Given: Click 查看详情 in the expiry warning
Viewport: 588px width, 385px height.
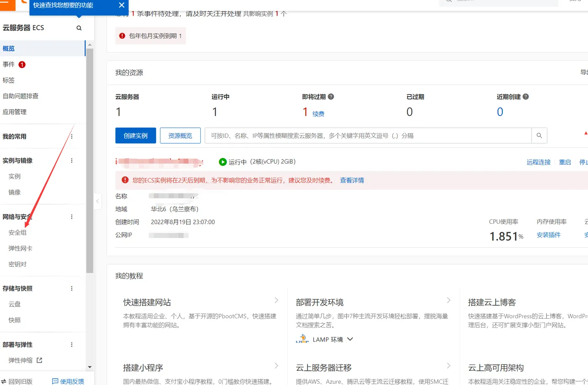Looking at the screenshot, I should (x=352, y=180).
